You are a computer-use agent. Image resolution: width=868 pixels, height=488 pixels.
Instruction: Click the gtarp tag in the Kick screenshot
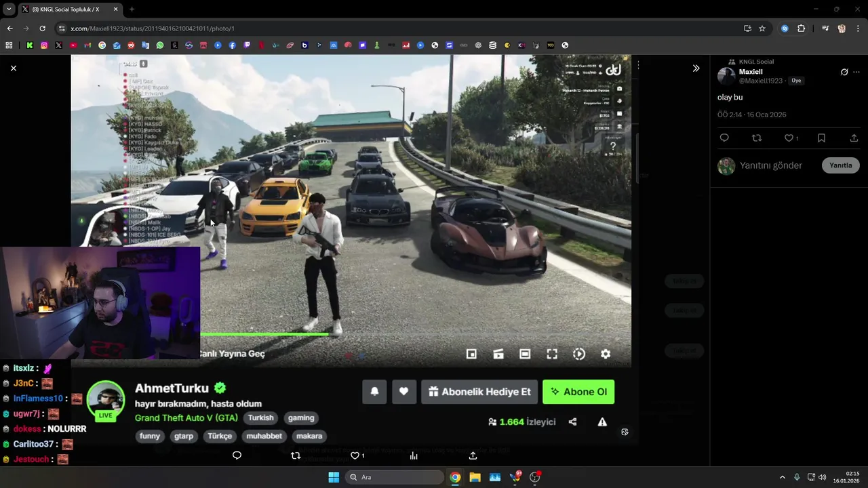[x=184, y=436]
